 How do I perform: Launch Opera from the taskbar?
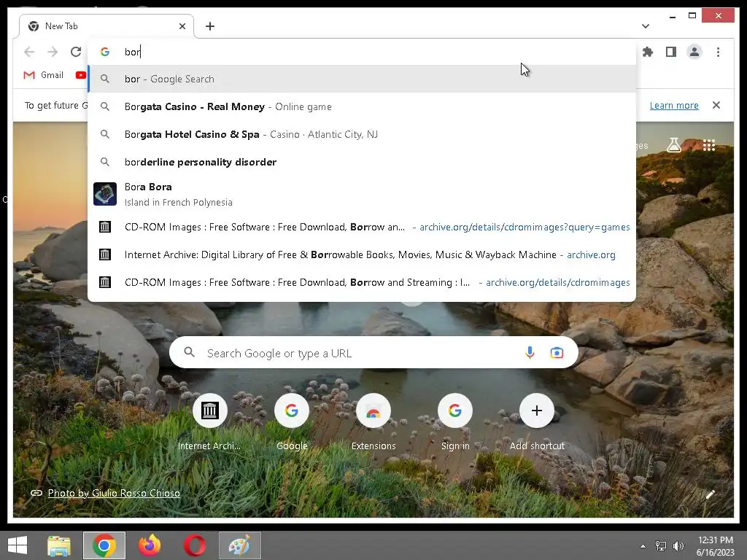point(195,545)
